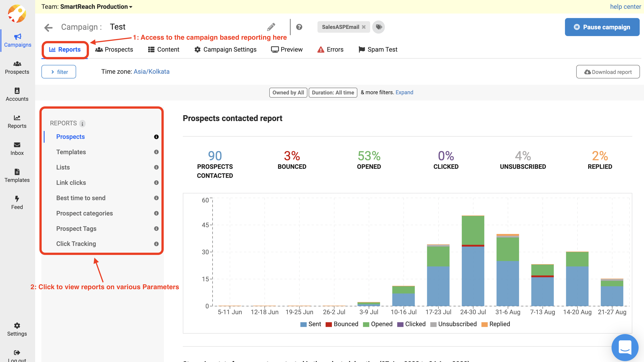
Task: Click info icon next to Link clicks
Action: tap(156, 183)
